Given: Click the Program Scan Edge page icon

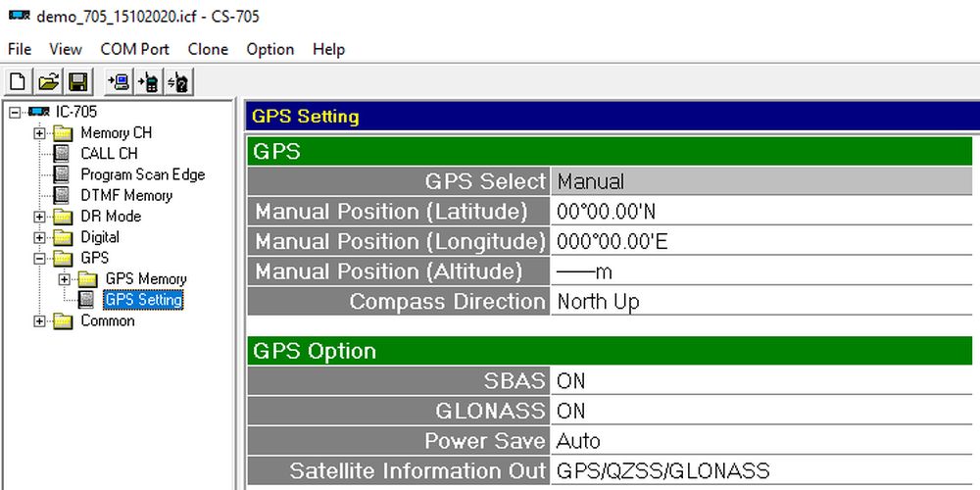Looking at the screenshot, I should click(x=61, y=174).
